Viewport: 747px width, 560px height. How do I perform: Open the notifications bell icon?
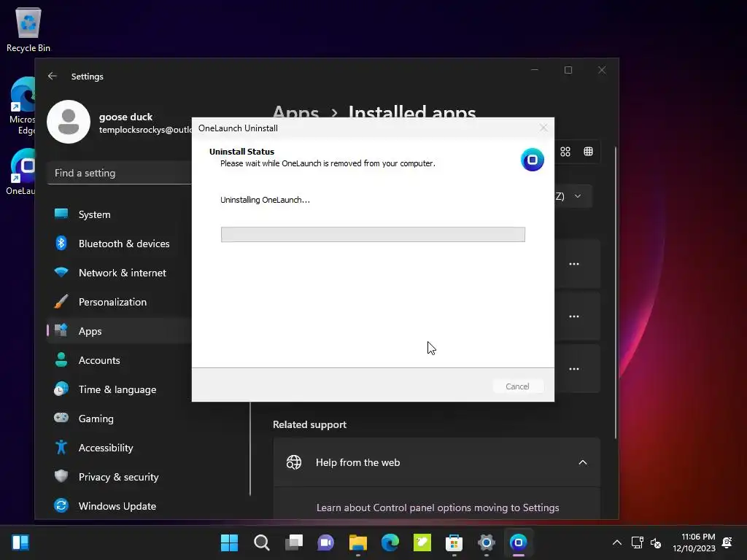click(x=727, y=542)
